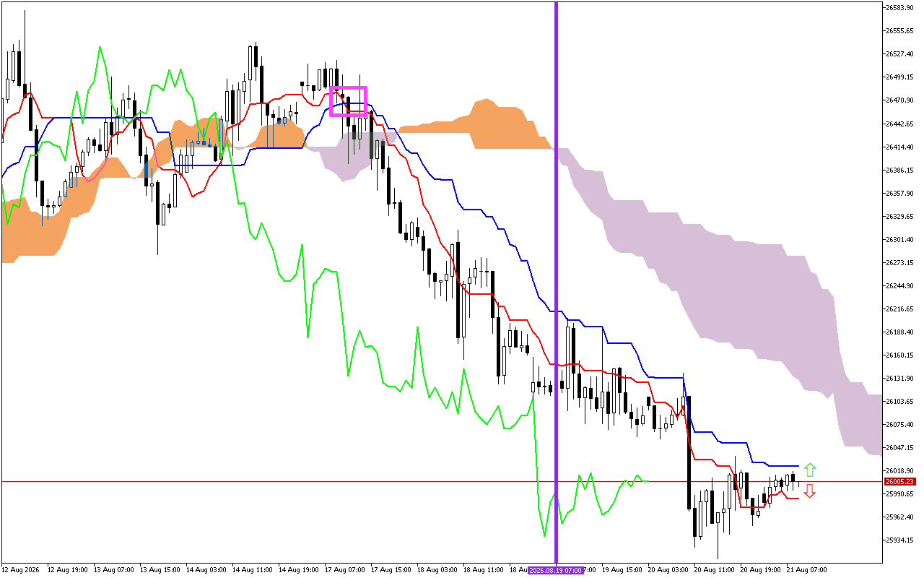Screen dimensions: 924x578
Task: Click the 26470.90 price axis label
Action: (x=899, y=100)
